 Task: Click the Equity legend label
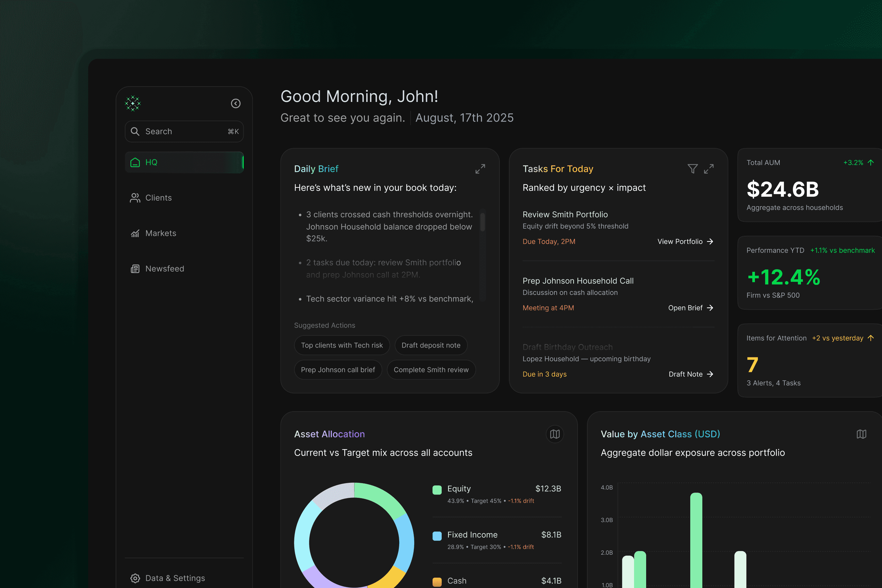pos(459,489)
